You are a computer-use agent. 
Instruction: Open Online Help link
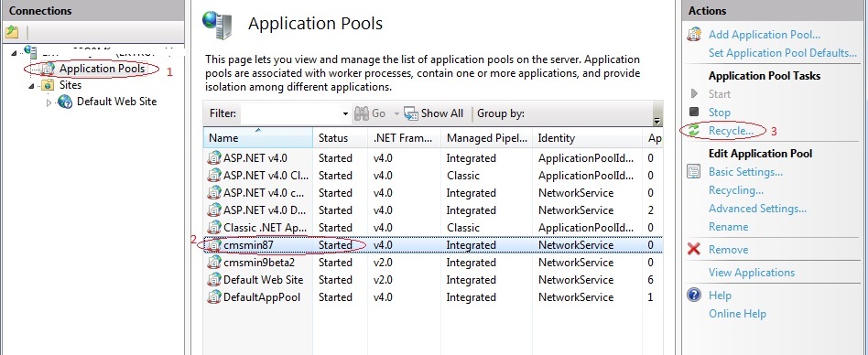(737, 314)
